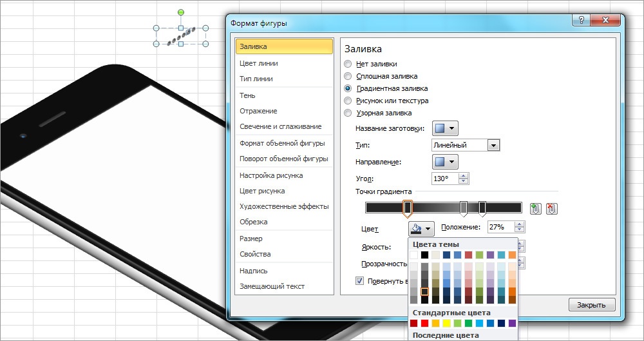Viewport: 644px width, 341px height.
Task: Pick olive green in the theme colors top row
Action: (480, 255)
